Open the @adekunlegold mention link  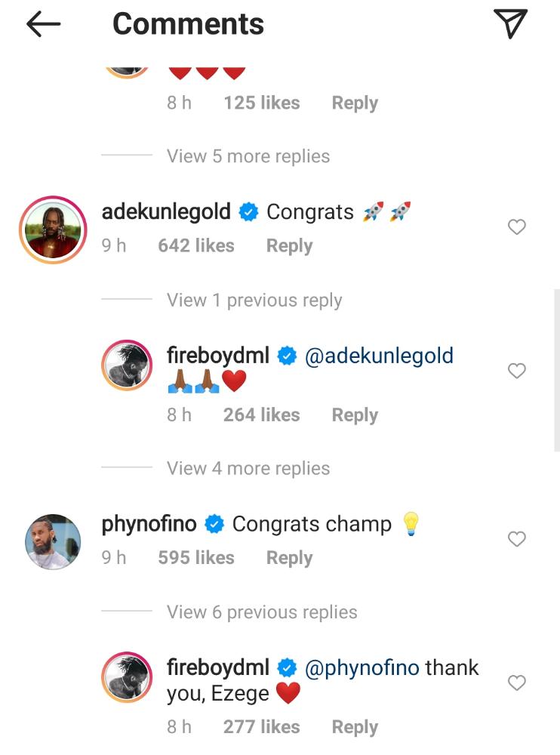[379, 356]
